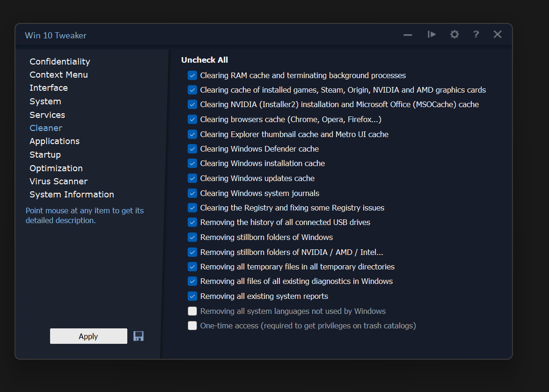This screenshot has width=549, height=392.
Task: Select System Information in sidebar
Action: tap(72, 195)
